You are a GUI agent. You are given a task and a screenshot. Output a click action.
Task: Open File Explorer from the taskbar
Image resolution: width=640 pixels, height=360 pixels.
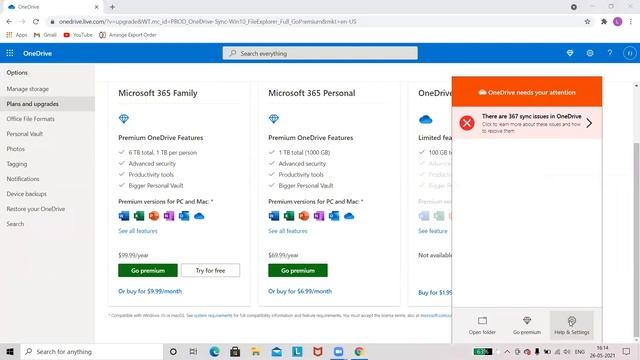(x=256, y=351)
